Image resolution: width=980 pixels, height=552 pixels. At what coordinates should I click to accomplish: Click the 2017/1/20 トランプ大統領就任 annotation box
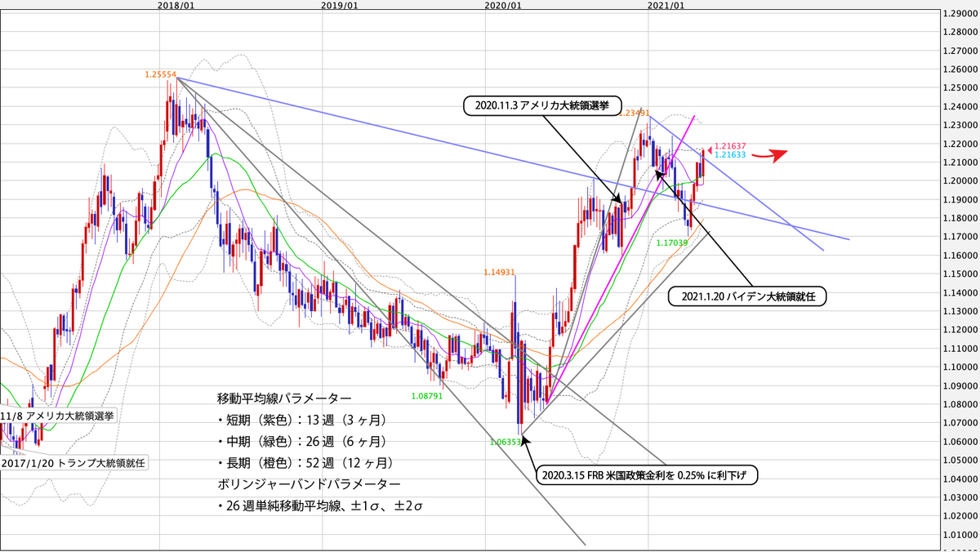(x=75, y=462)
